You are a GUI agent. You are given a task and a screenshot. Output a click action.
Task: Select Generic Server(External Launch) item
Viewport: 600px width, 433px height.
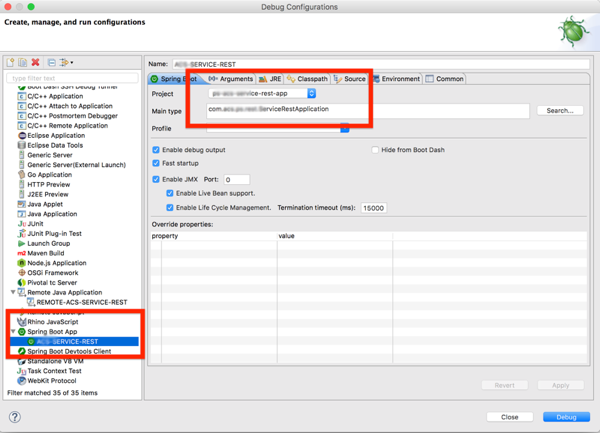click(x=72, y=165)
